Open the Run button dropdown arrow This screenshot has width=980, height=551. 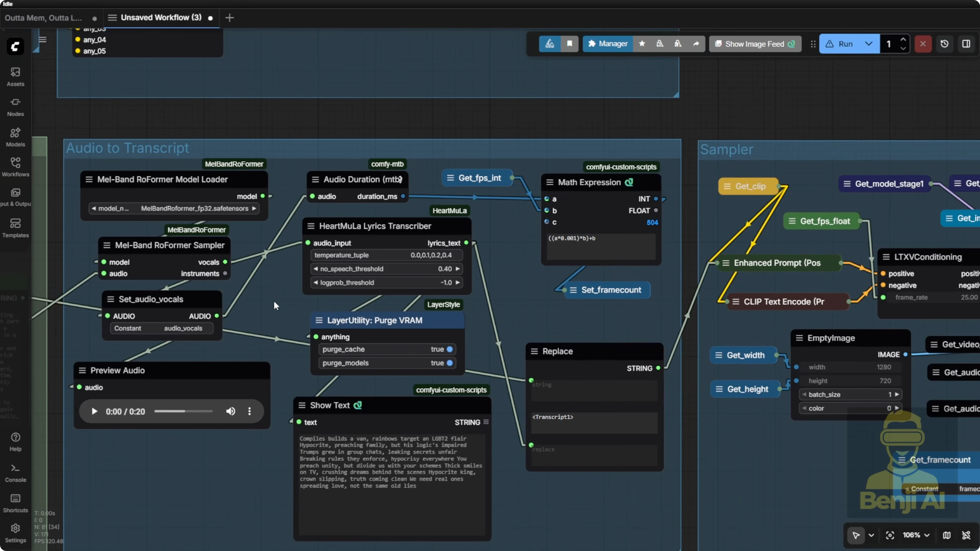pyautogui.click(x=868, y=44)
